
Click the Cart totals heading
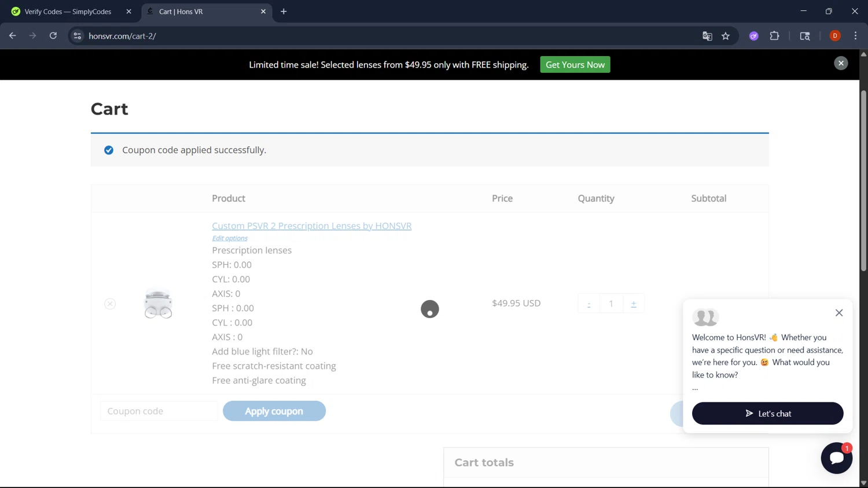pyautogui.click(x=484, y=463)
